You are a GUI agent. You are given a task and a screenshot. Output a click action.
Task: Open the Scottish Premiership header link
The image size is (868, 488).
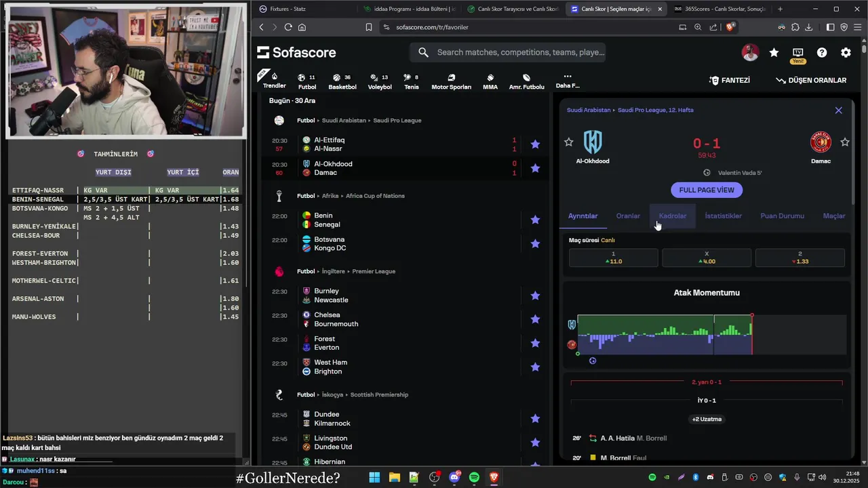coord(379,394)
